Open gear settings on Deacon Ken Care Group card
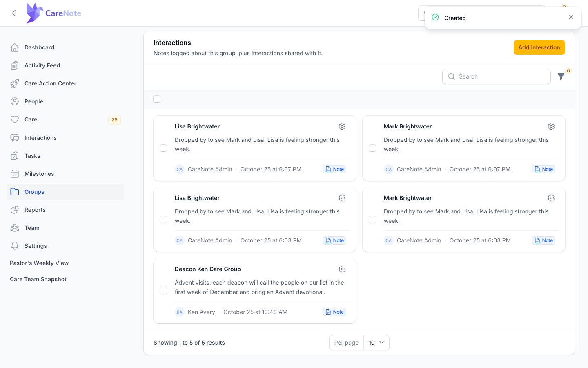This screenshot has width=588, height=368. (342, 269)
